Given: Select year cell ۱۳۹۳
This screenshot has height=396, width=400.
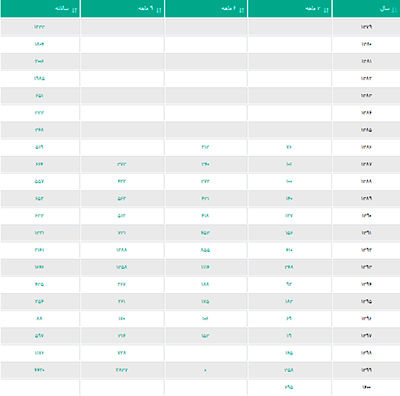Looking at the screenshot, I should 366,267.
